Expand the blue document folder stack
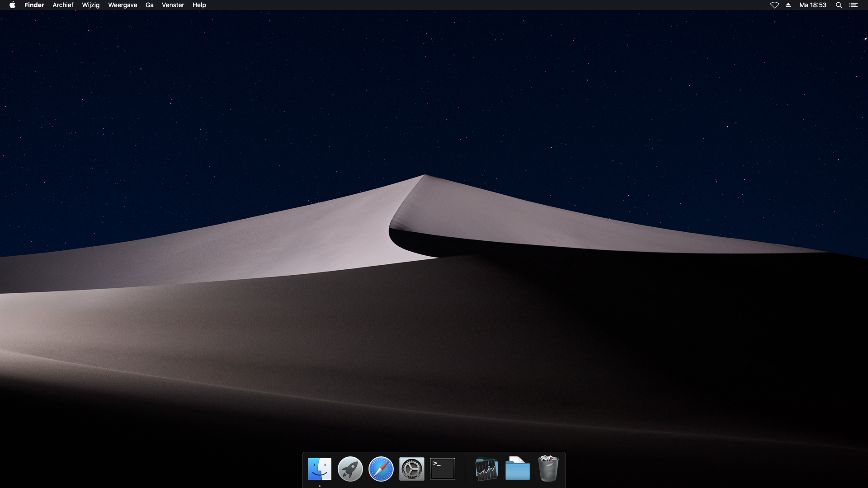This screenshot has height=488, width=868. [x=518, y=469]
